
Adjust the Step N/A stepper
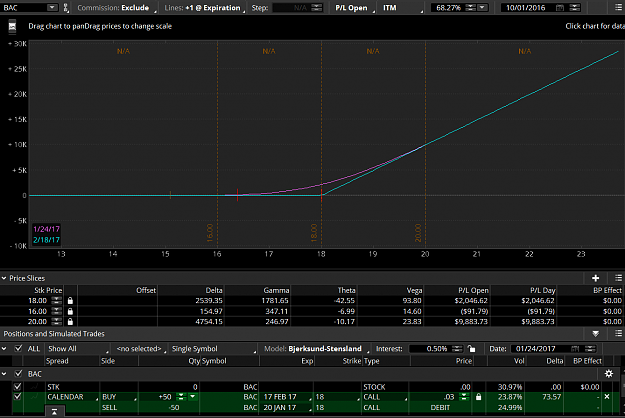(316, 8)
